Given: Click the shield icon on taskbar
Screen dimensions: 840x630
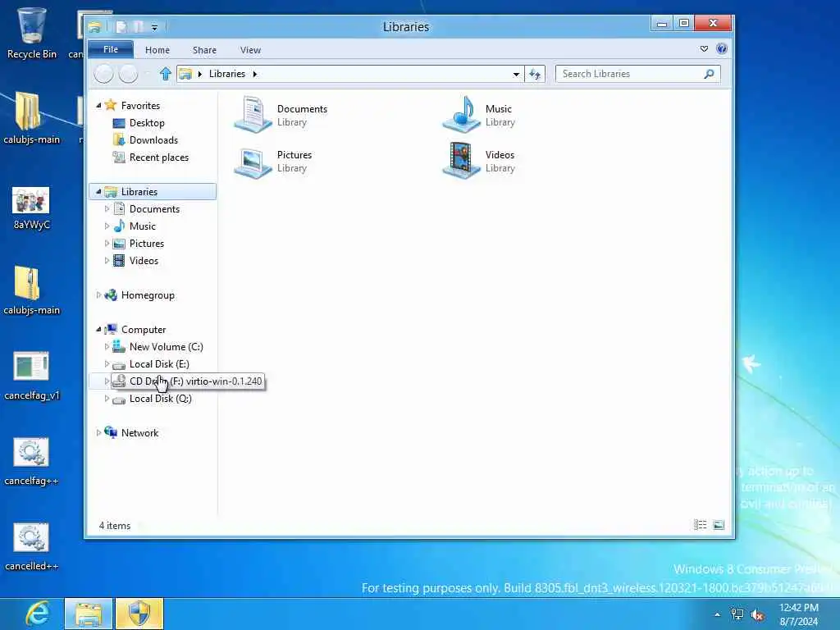Looking at the screenshot, I should pos(139,614).
